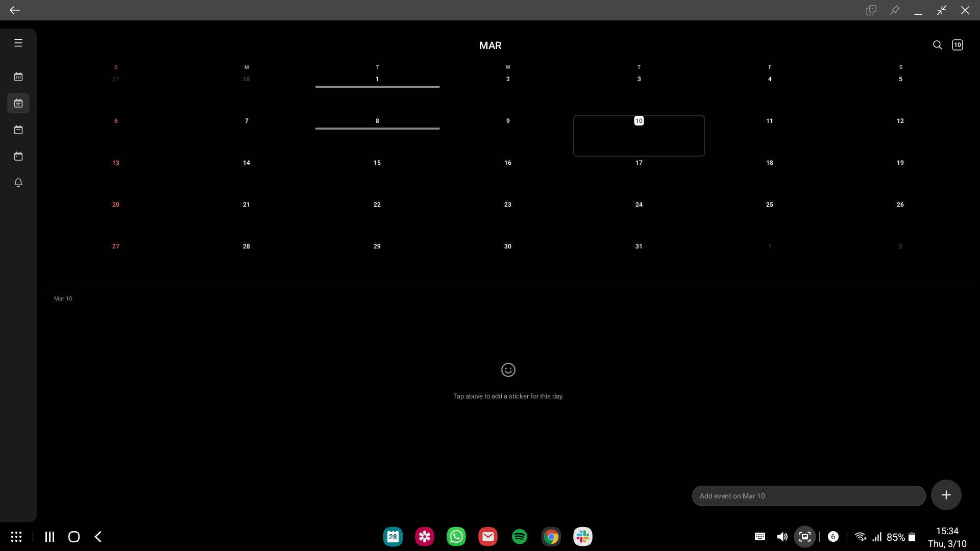Viewport: 980px width, 551px height.
Task: Open calendar search
Action: click(x=937, y=45)
